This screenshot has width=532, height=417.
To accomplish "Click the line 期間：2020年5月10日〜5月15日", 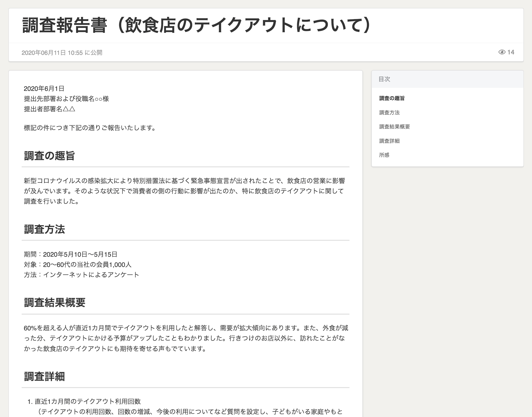I will pyautogui.click(x=70, y=254).
